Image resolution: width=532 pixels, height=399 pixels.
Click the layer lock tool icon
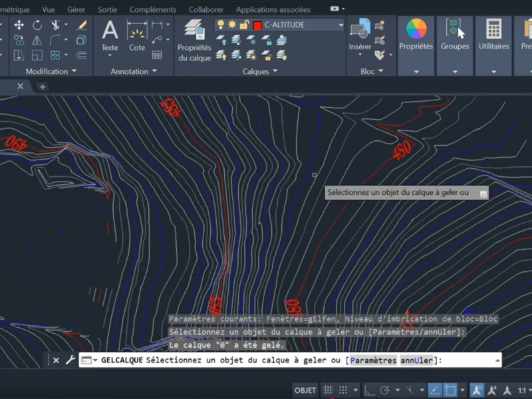pyautogui.click(x=267, y=40)
